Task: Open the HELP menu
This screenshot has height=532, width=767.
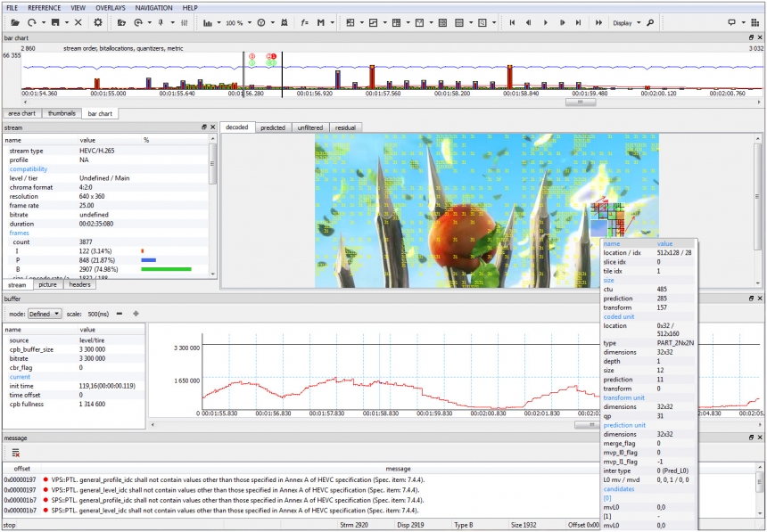Action: tap(190, 8)
